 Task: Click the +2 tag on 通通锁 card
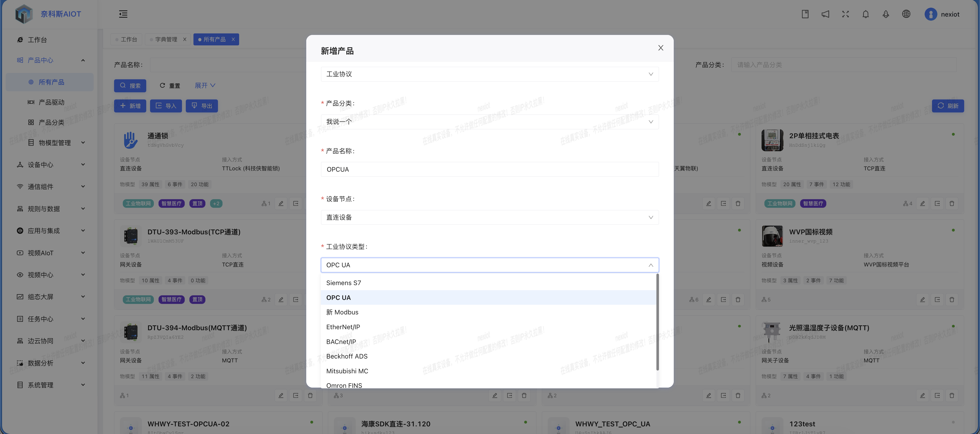pos(216,203)
